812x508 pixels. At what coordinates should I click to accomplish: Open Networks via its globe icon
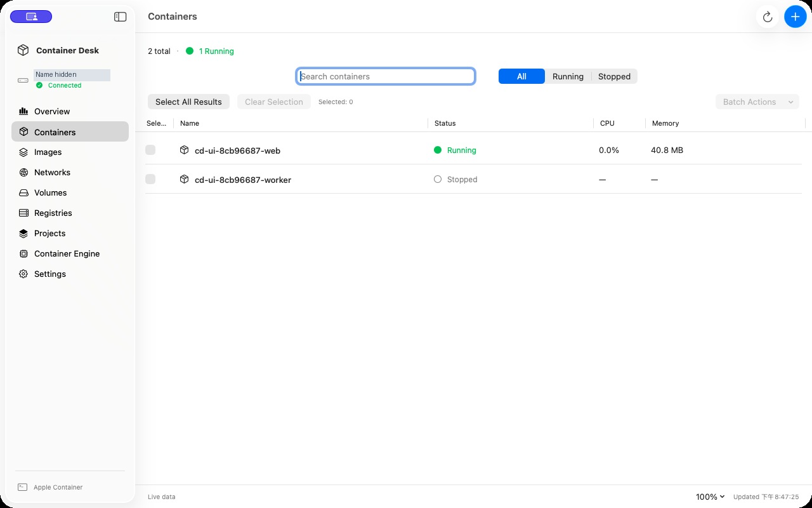pos(23,173)
